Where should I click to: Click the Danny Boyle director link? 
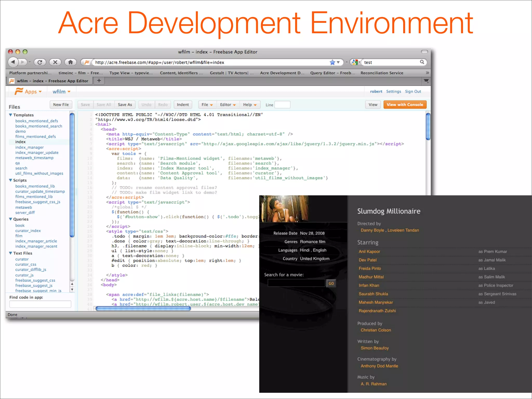point(372,230)
